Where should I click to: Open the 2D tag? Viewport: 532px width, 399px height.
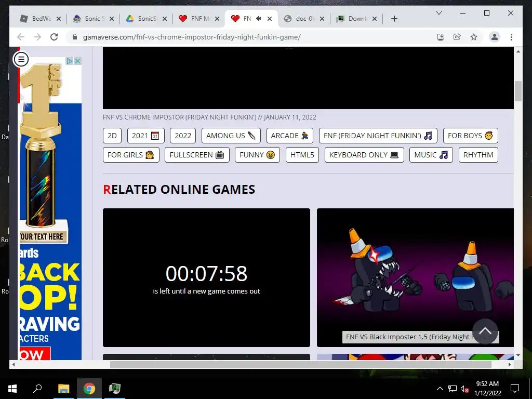pos(112,136)
